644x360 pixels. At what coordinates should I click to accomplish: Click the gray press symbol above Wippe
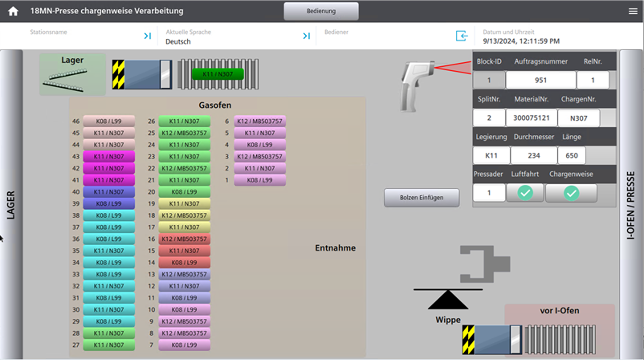click(x=484, y=264)
